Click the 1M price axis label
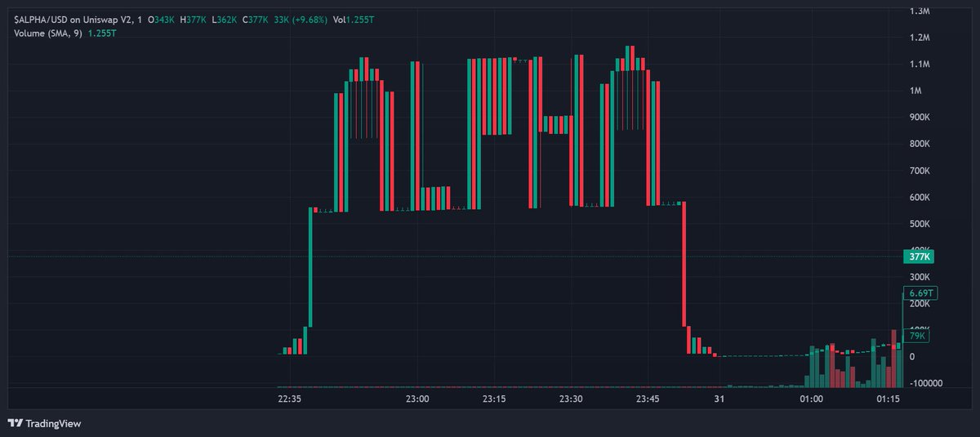 [x=915, y=91]
